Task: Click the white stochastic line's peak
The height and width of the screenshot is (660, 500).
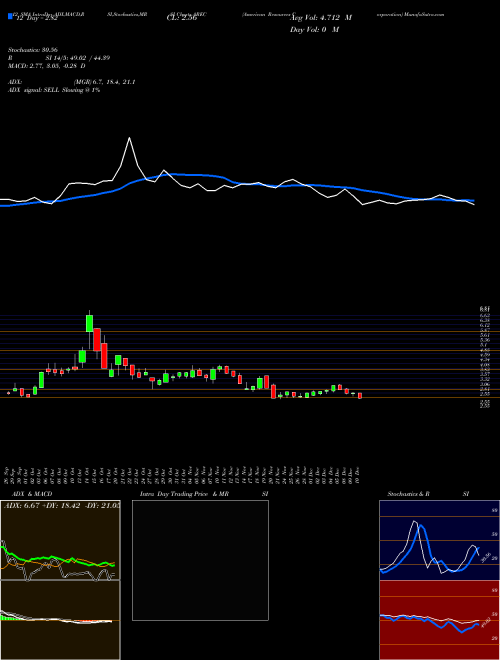Action: click(415, 522)
